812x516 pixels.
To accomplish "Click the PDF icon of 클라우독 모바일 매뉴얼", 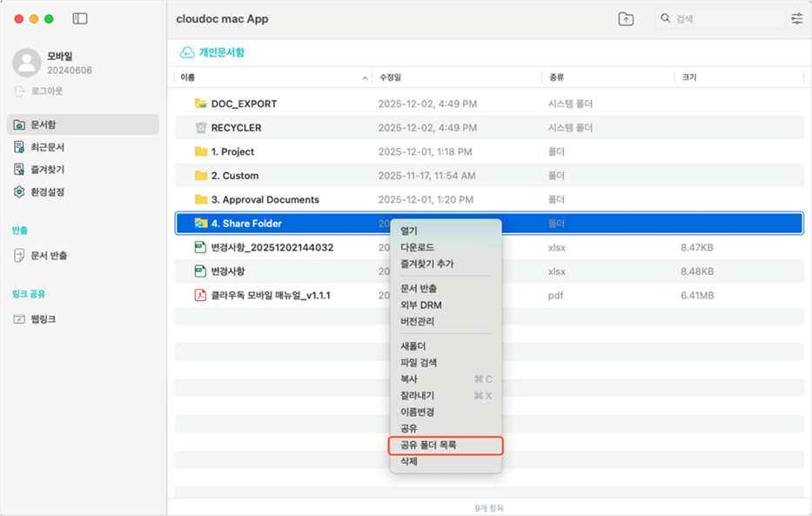I will pos(201,295).
